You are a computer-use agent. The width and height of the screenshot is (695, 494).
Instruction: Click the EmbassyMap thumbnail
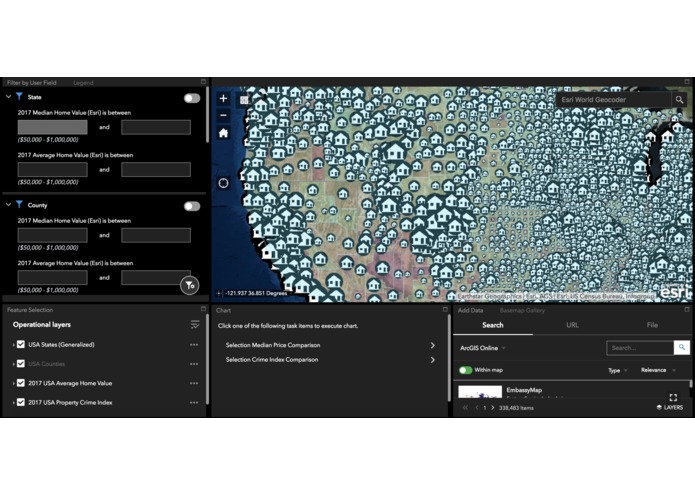point(480,392)
